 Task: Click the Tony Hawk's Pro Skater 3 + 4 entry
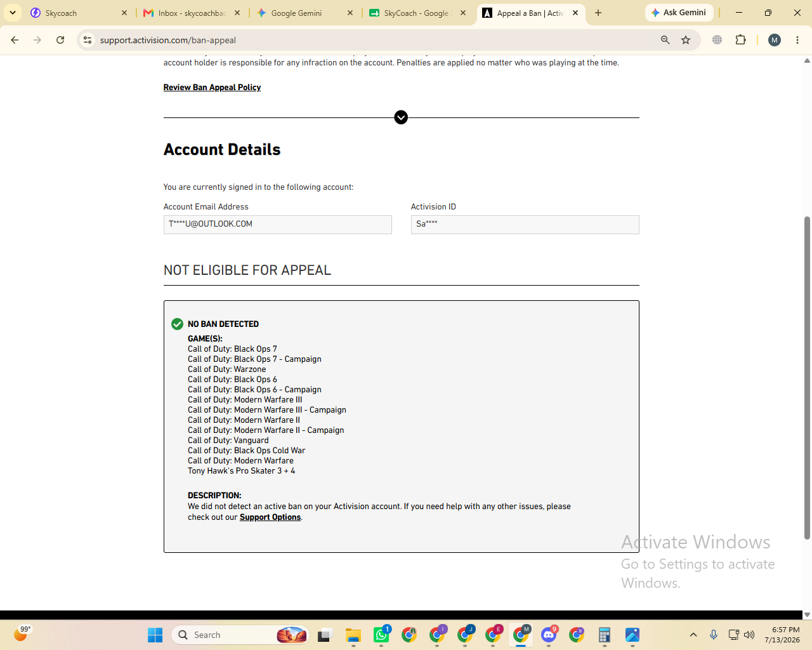[242, 471]
